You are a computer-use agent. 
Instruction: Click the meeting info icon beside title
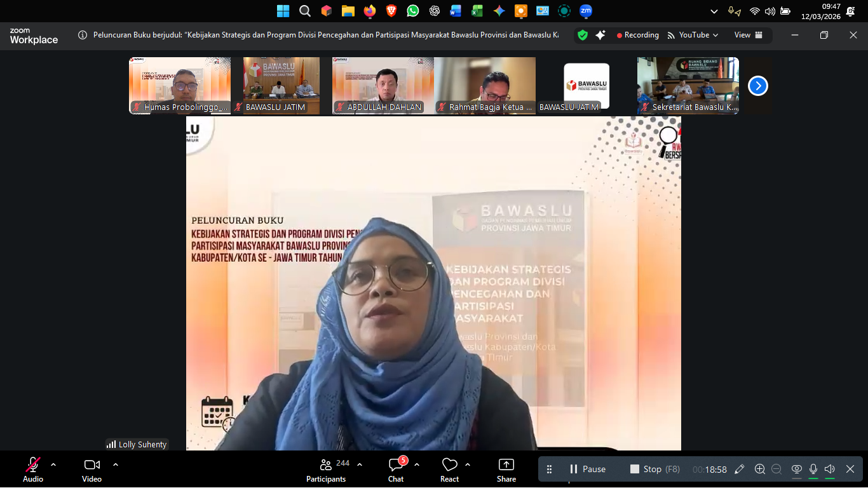83,35
